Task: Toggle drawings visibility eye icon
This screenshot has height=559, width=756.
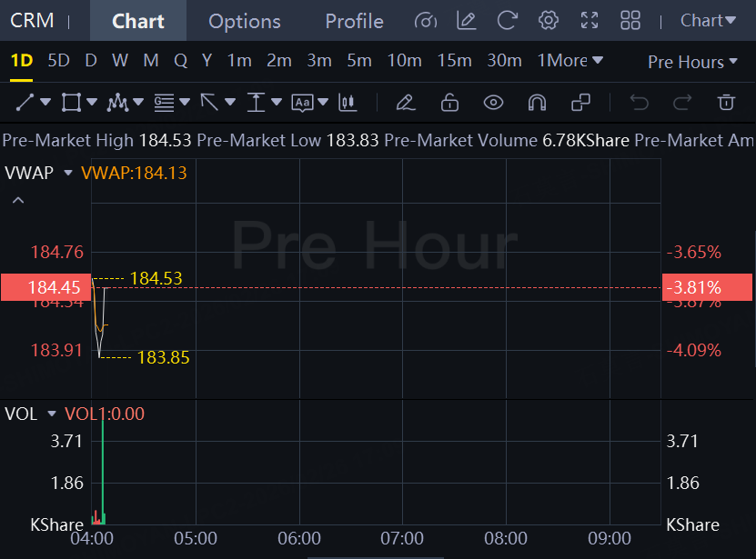Action: [493, 102]
